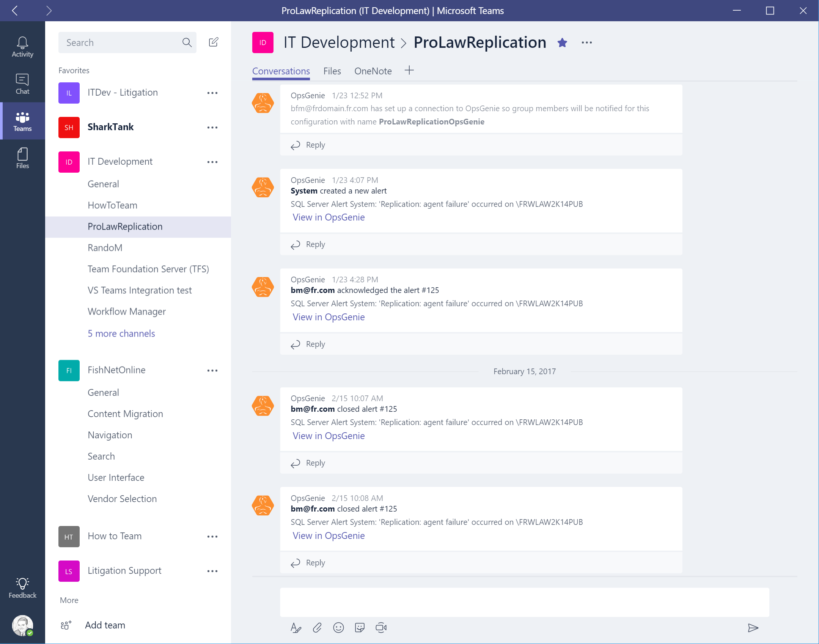Open channel more options ellipsis in header
This screenshot has height=644, width=819.
(x=586, y=43)
